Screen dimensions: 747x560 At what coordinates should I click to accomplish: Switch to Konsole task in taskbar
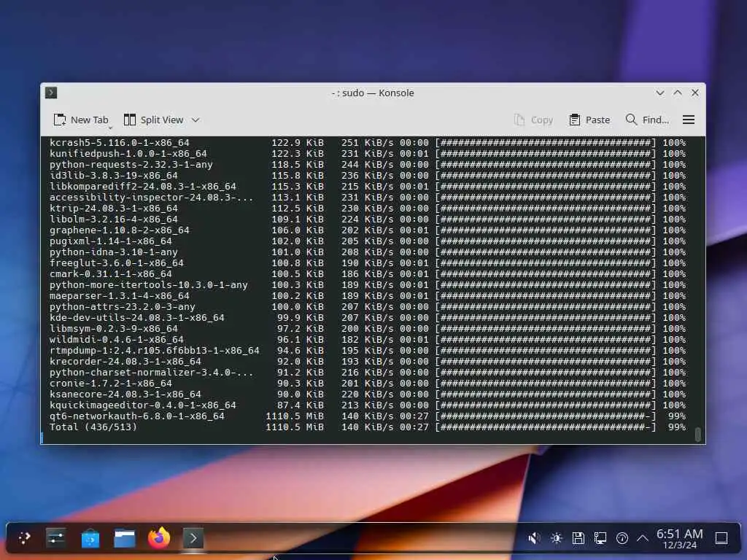[x=193, y=538]
